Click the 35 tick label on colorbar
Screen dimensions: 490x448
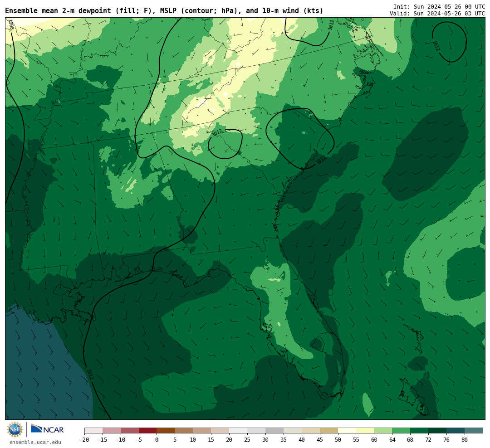click(284, 440)
